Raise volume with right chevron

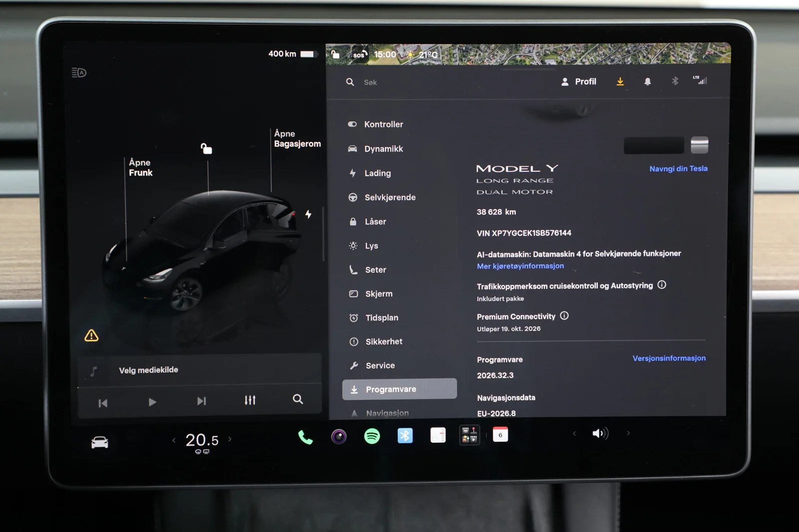[628, 433]
